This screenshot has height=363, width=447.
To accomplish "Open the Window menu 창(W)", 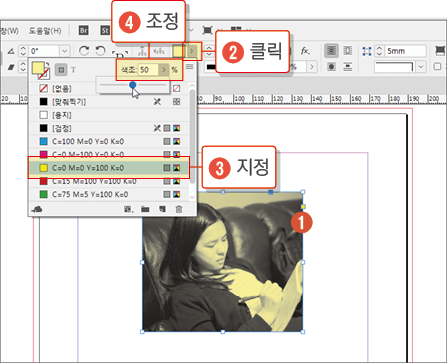I will 9,31.
